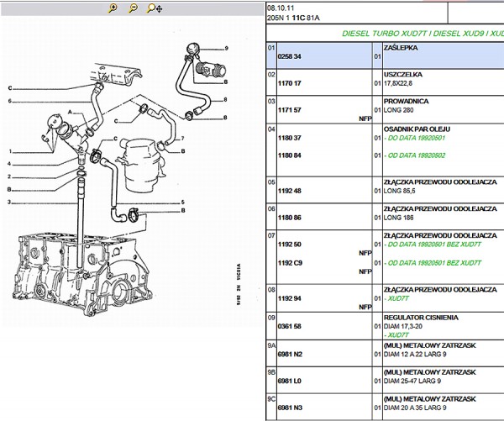
Task: Pick part number 0361 58
Action: pyautogui.click(x=289, y=325)
